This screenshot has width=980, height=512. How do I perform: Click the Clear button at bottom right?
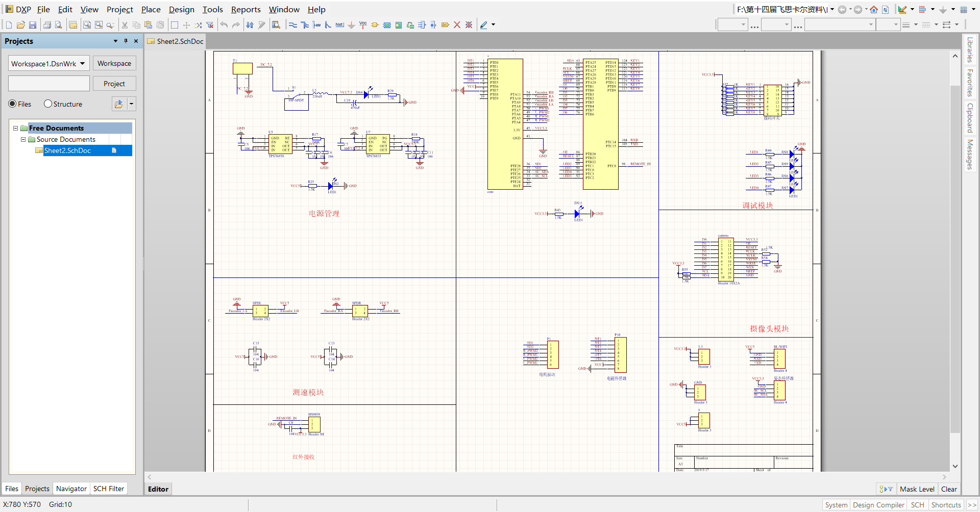click(949, 489)
